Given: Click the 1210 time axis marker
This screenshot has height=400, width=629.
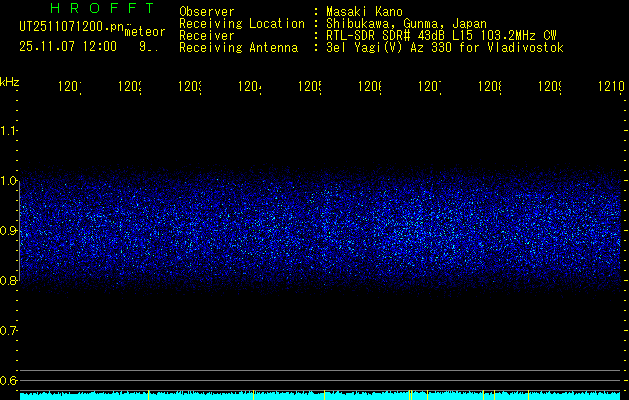Looking at the screenshot, I should click(608, 87).
